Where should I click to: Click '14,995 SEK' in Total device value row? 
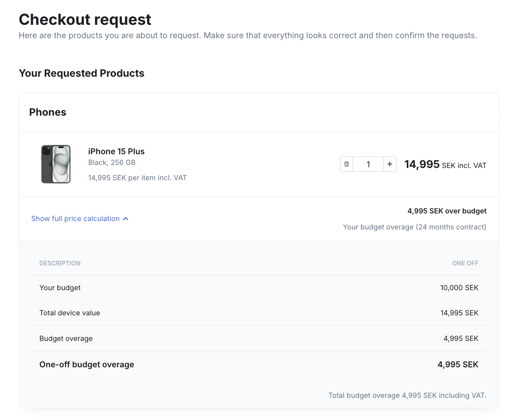459,313
